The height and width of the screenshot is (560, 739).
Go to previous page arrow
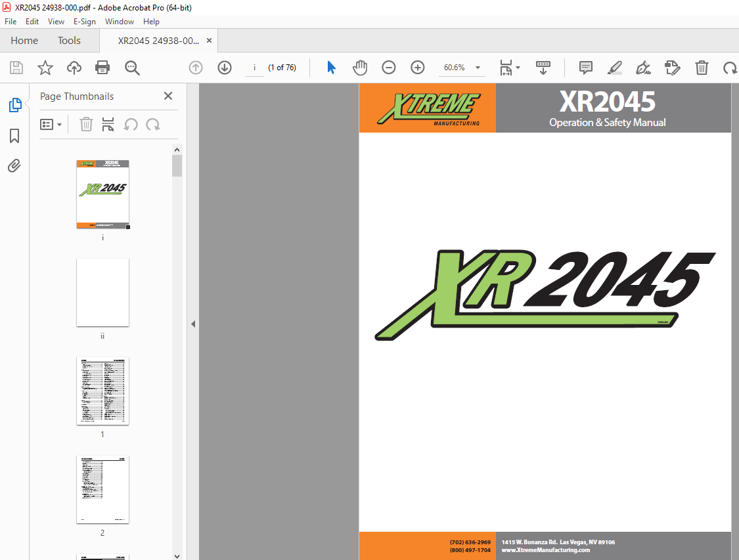(196, 68)
